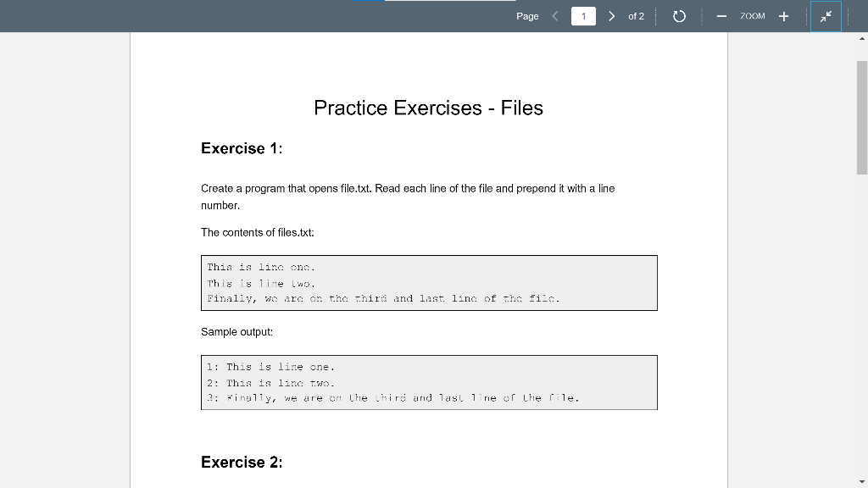Screen dimensions: 868x488
Task: Click the Exercise 1 heading
Action: tap(241, 148)
